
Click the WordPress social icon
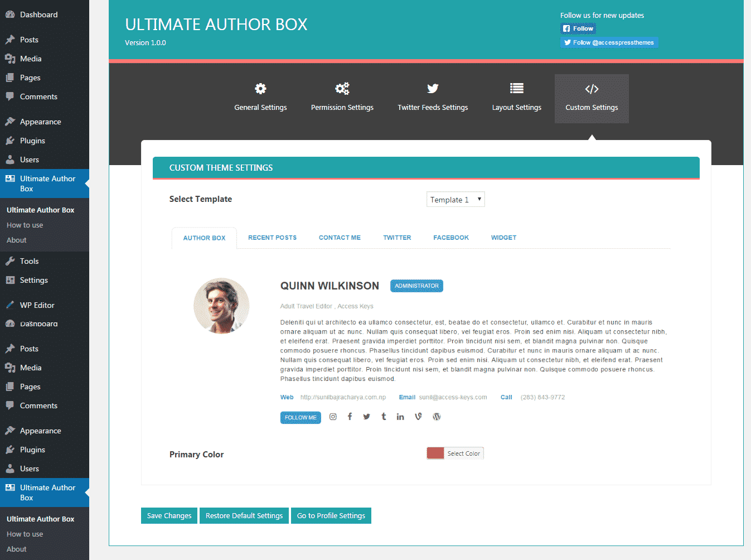coord(437,417)
